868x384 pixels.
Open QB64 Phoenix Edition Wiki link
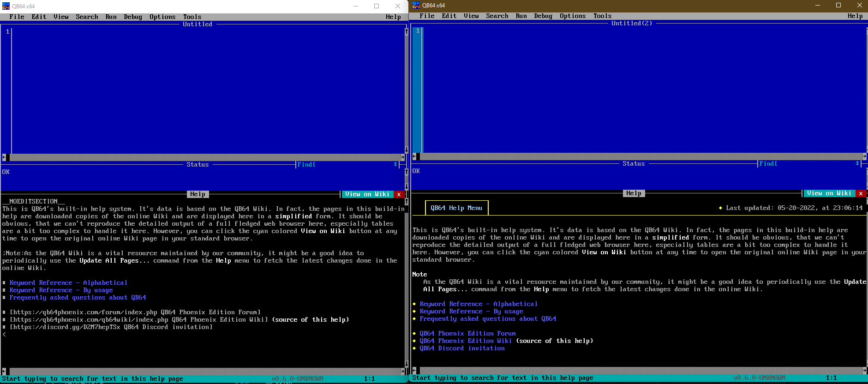pos(466,341)
